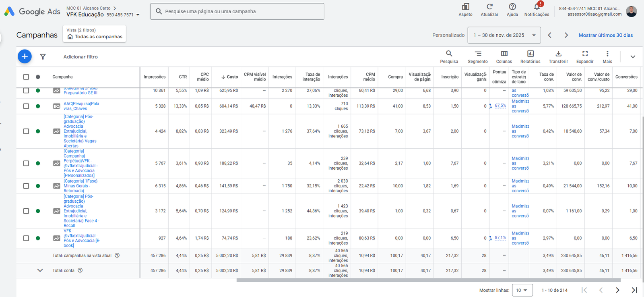Screen dimensions: 644x297
Task: Click the Google Ads logo
Action: [x=32, y=11]
